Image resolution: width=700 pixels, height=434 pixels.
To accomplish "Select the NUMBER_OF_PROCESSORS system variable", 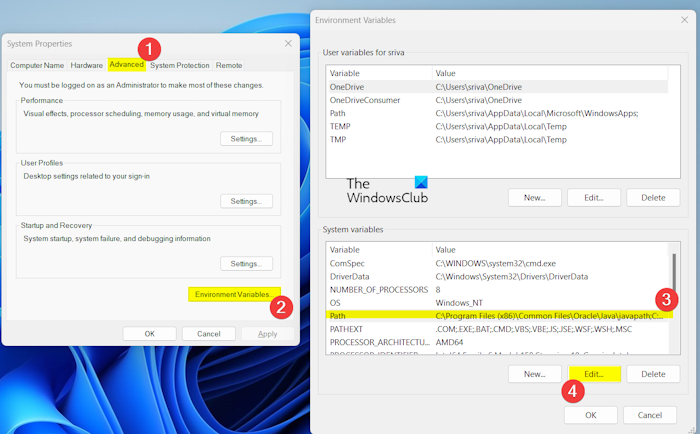I will coord(497,290).
